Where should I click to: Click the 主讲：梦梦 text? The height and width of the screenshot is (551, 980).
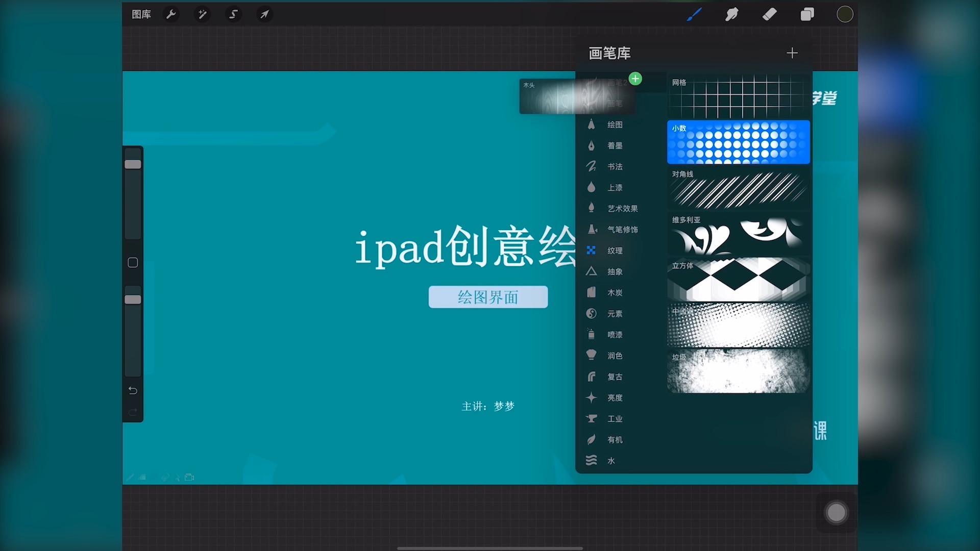[488, 406]
